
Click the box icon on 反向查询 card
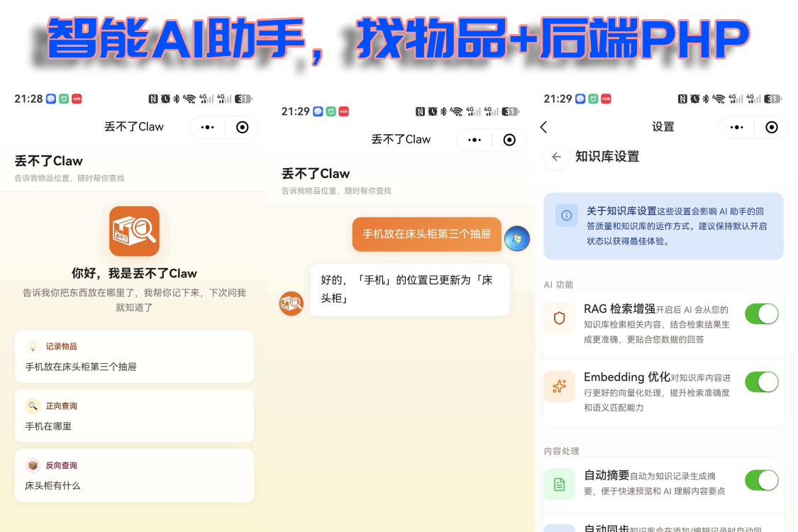pyautogui.click(x=33, y=465)
